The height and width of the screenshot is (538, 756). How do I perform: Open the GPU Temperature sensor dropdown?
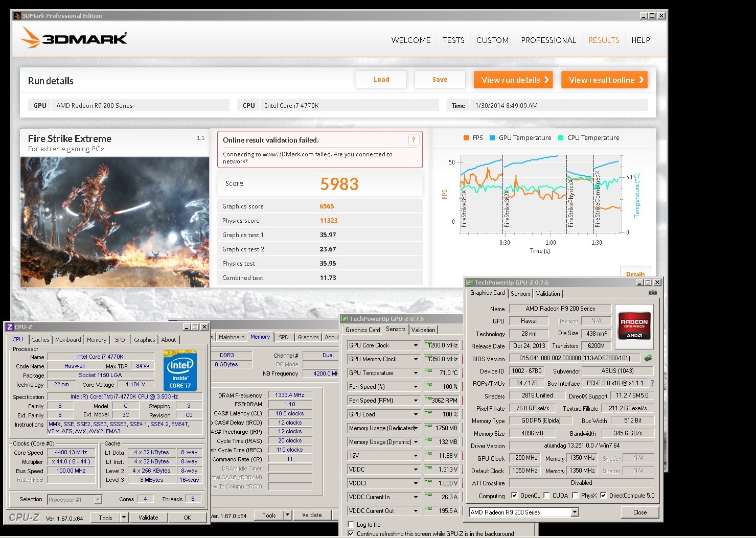click(416, 373)
